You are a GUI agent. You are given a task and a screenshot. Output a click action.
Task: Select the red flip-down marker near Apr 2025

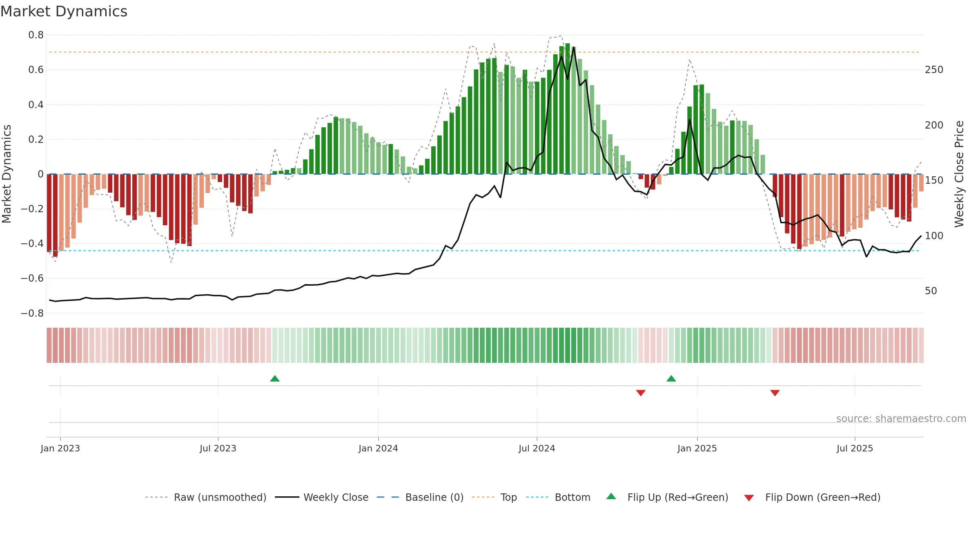(x=775, y=393)
